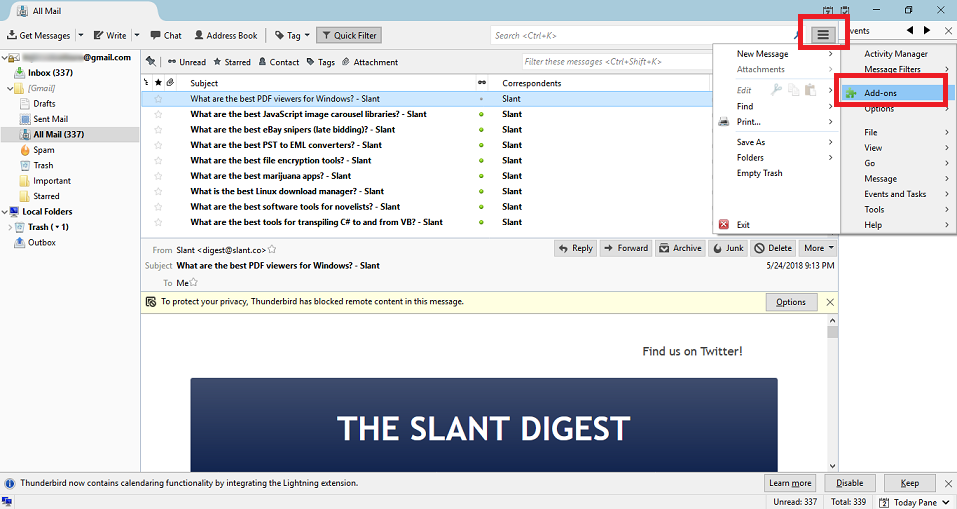Open the Important folder
This screenshot has height=509, width=957.
pos(51,181)
